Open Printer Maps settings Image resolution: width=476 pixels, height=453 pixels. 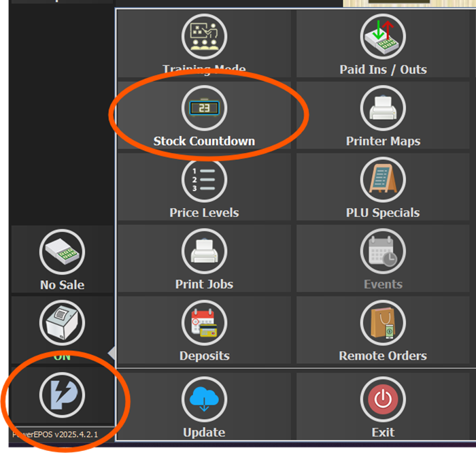383,115
